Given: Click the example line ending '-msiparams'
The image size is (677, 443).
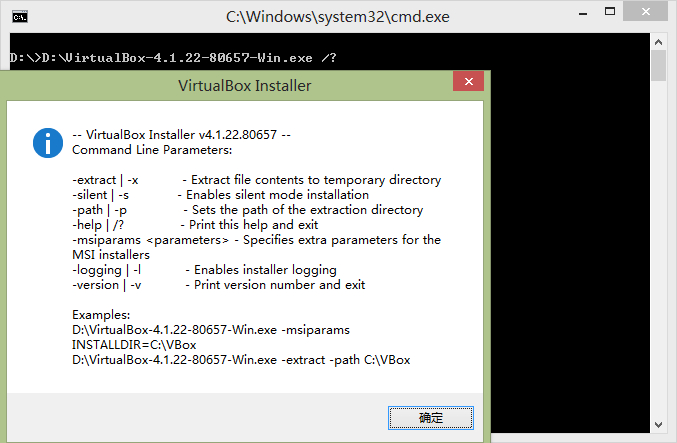Looking at the screenshot, I should point(211,330).
